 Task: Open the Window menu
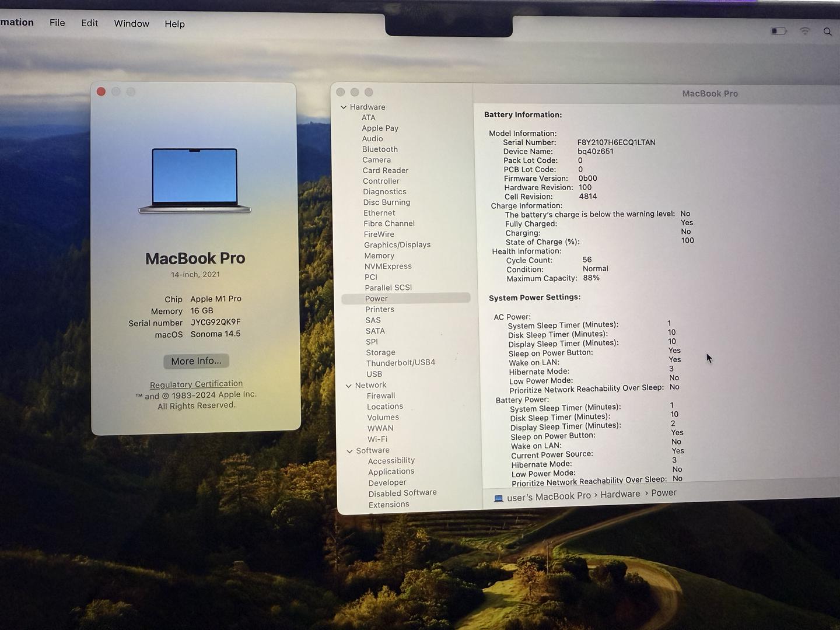pyautogui.click(x=131, y=23)
